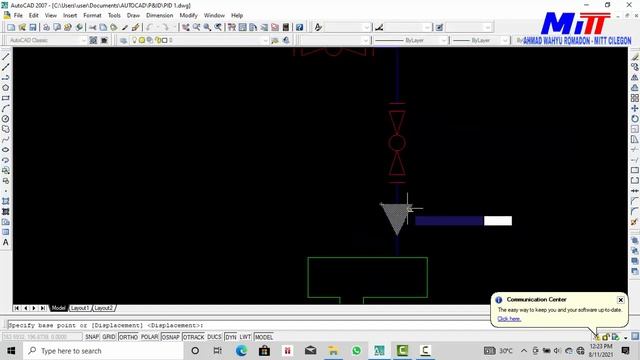Click the Task View taskbar icon

tap(218, 351)
